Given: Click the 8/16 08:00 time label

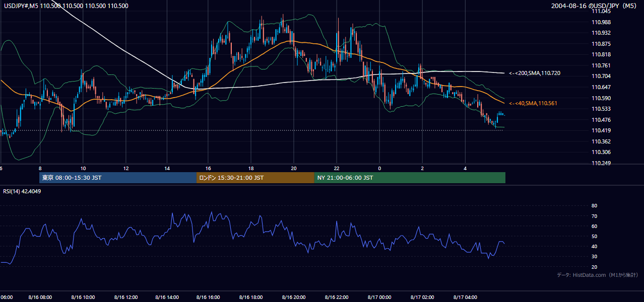Looking at the screenshot, I should click(40, 297).
